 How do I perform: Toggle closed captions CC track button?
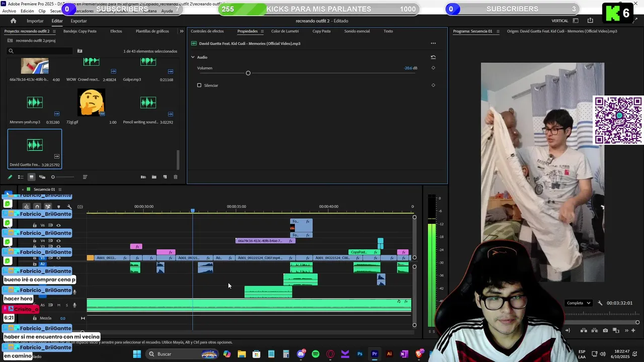(80, 207)
